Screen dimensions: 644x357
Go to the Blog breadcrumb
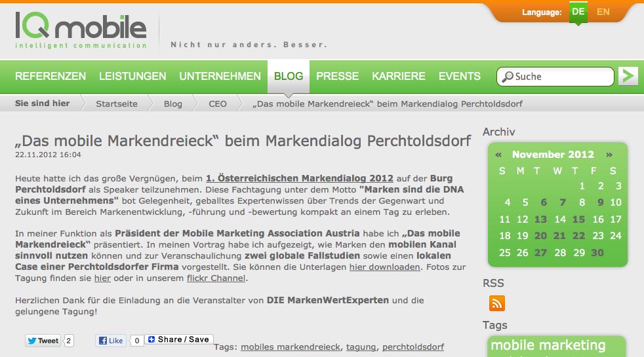(173, 103)
